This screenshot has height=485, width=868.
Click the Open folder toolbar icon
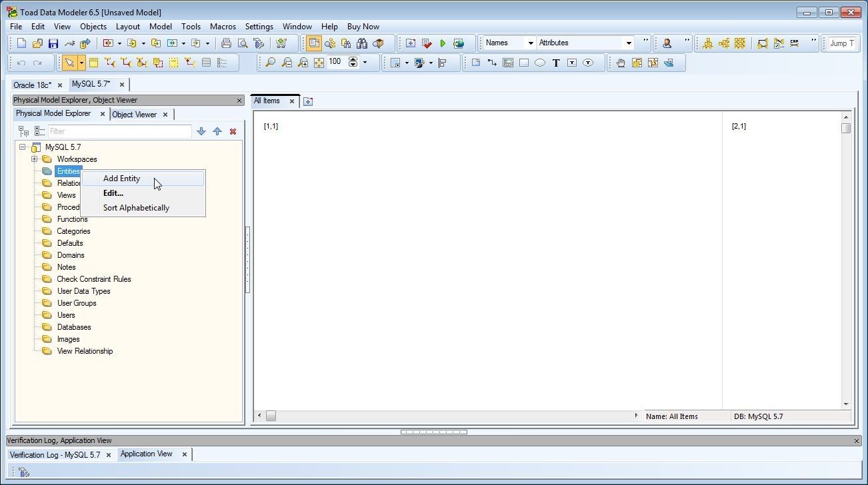(37, 43)
